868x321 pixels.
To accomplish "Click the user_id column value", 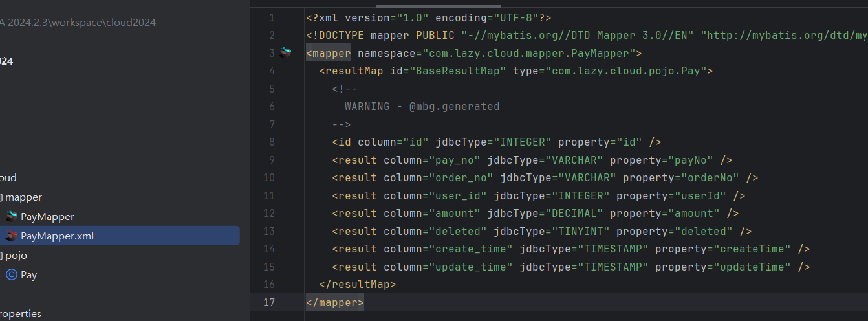I will (458, 195).
